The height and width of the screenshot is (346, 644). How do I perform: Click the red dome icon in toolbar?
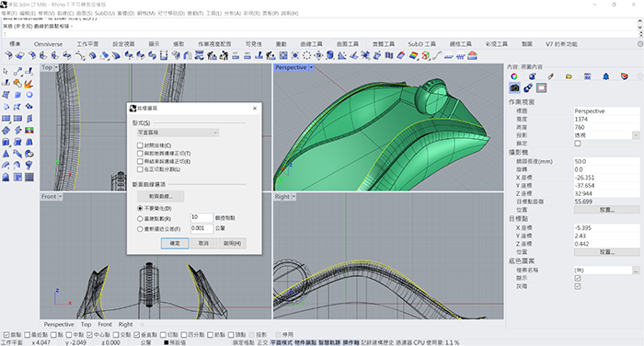[x=472, y=55]
